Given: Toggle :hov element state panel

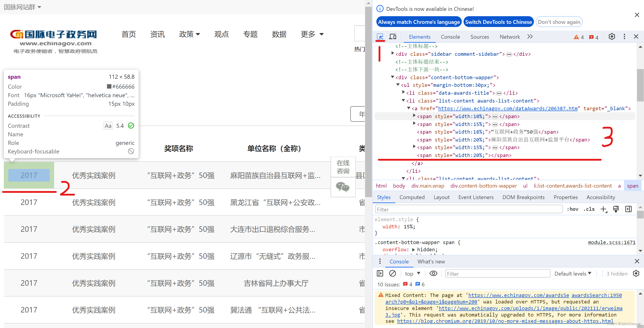Looking at the screenshot, I should point(572,209).
